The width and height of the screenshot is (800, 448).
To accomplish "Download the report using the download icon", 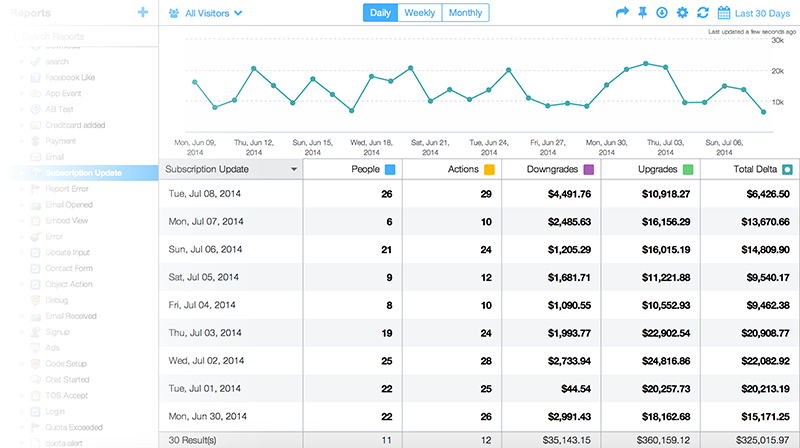I will point(661,13).
